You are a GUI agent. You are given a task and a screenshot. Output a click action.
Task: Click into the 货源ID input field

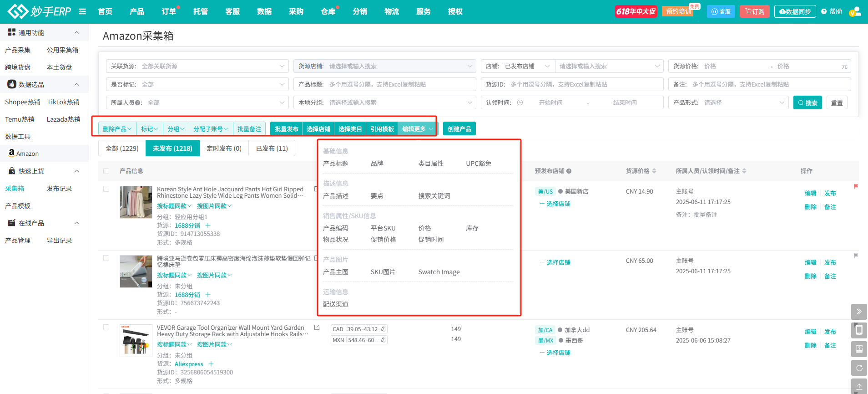click(572, 84)
